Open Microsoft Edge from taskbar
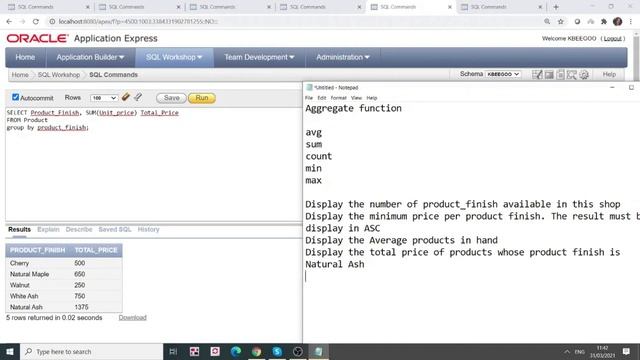Image resolution: width=640 pixels, height=360 pixels. pos(236,351)
